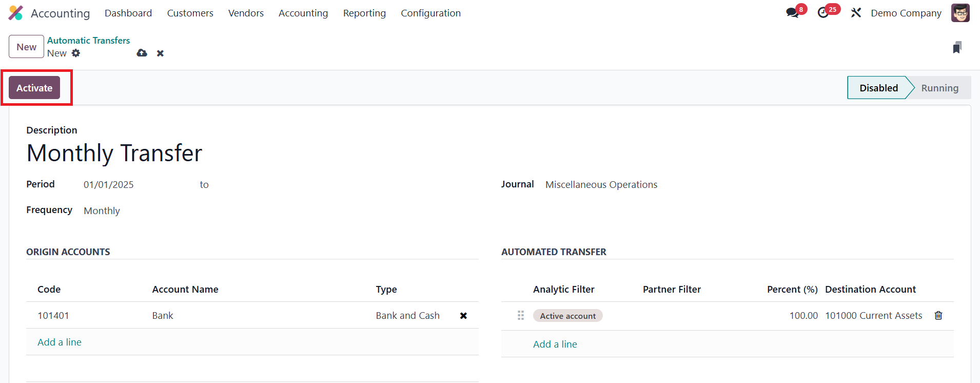Click the bookmark icon at top right
This screenshot has width=980, height=383.
coord(957,48)
